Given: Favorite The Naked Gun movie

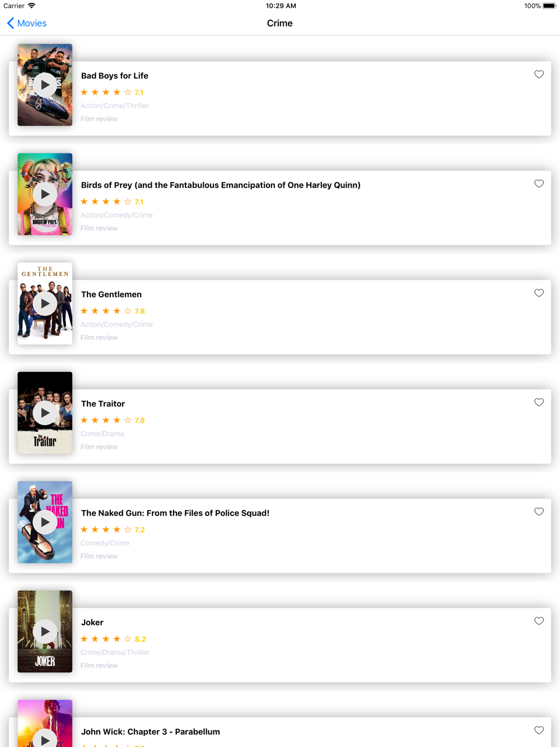Looking at the screenshot, I should [539, 512].
